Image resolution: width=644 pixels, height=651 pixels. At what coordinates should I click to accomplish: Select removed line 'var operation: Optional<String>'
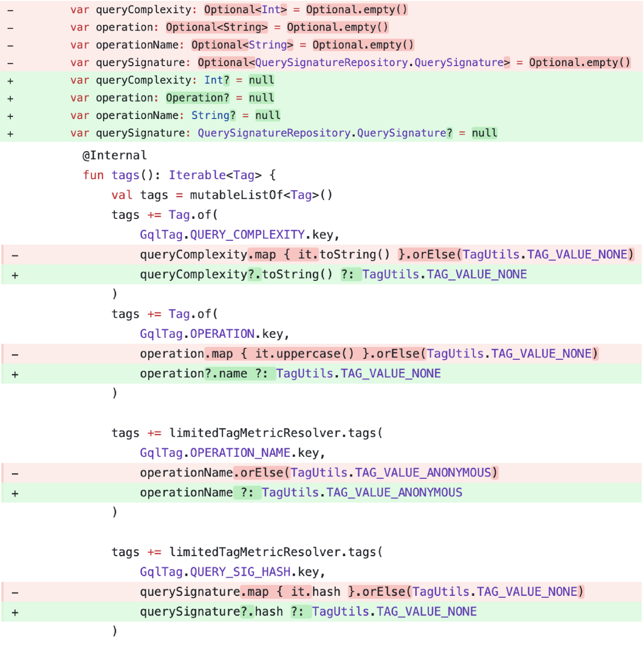322,27
